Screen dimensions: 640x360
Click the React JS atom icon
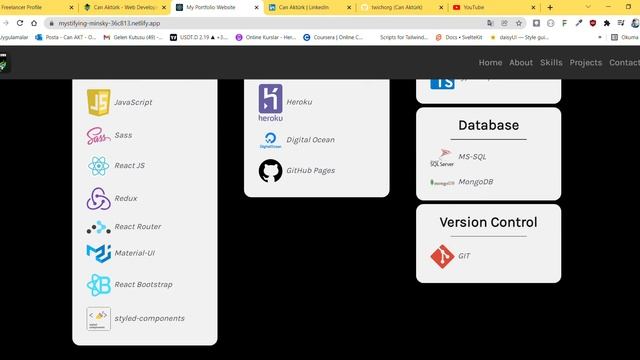[98, 166]
